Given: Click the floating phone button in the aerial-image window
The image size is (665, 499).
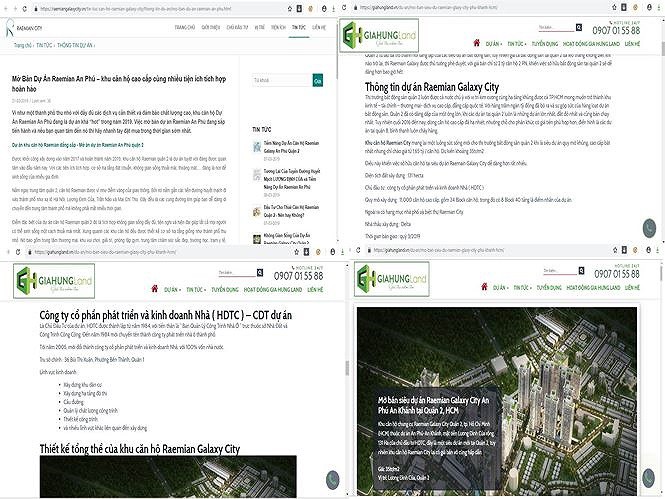Looking at the screenshot, I should click(x=649, y=477).
